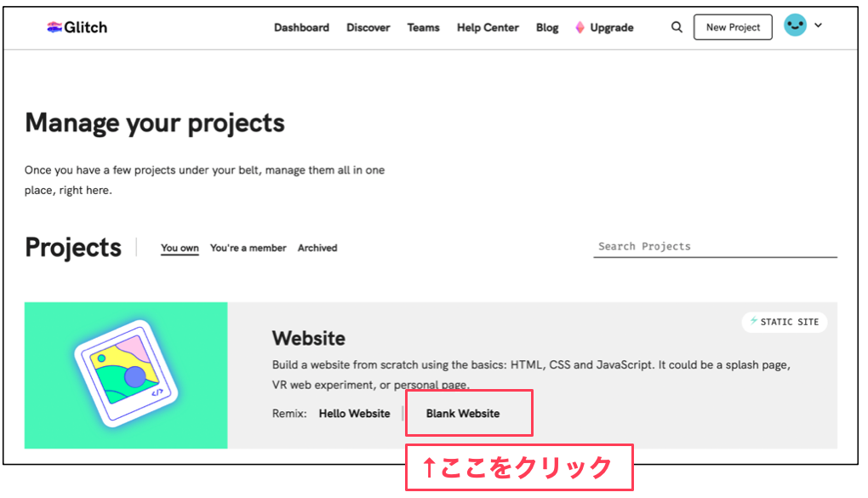This screenshot has width=868, height=498.
Task: Click the Website project thumbnail image
Action: point(126,375)
